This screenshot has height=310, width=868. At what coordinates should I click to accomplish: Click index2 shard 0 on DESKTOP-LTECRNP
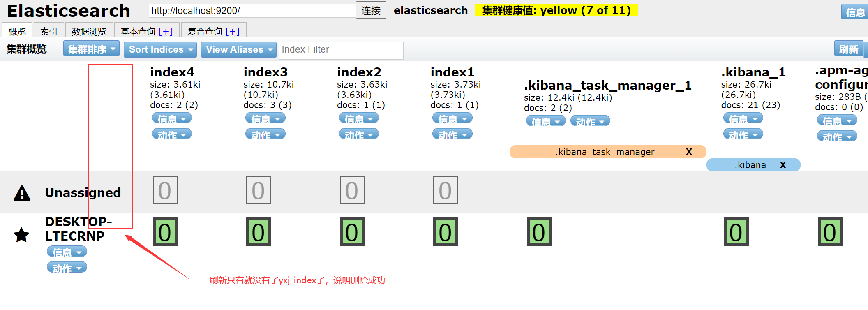[x=352, y=231]
